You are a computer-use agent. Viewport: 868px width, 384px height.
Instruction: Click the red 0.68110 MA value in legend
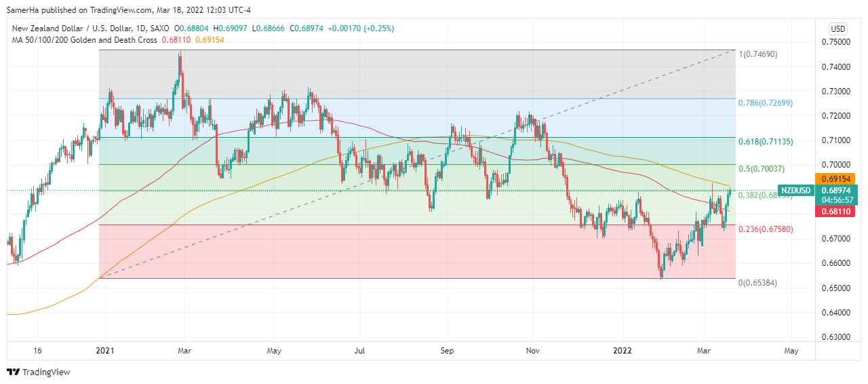tap(176, 40)
